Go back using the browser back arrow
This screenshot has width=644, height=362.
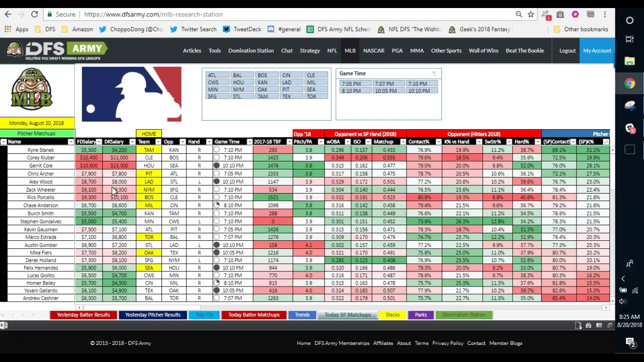click(x=8, y=15)
